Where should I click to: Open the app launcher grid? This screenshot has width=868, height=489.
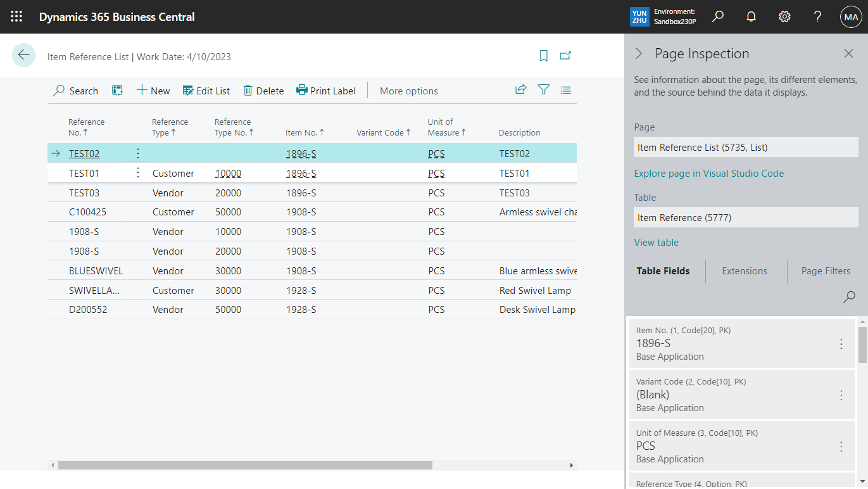pyautogui.click(x=16, y=16)
